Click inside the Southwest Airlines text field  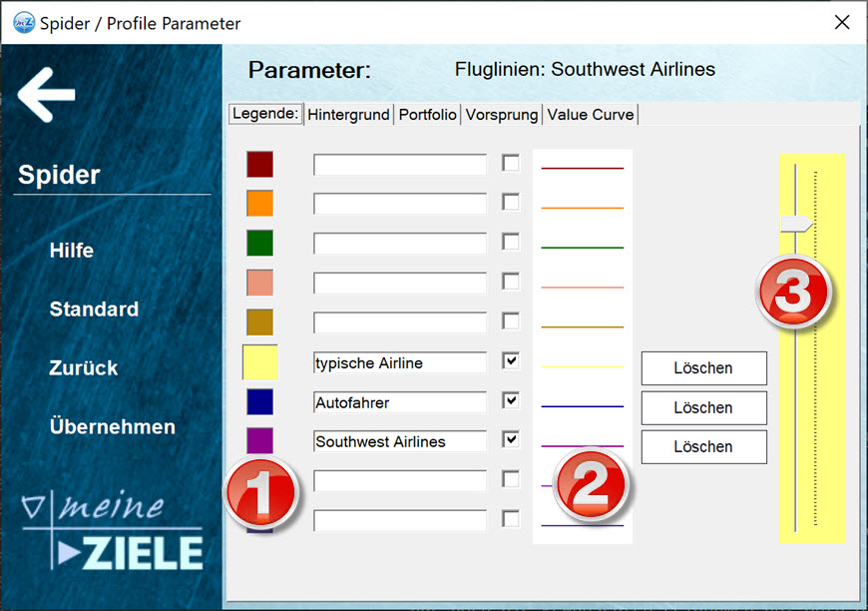tap(399, 441)
